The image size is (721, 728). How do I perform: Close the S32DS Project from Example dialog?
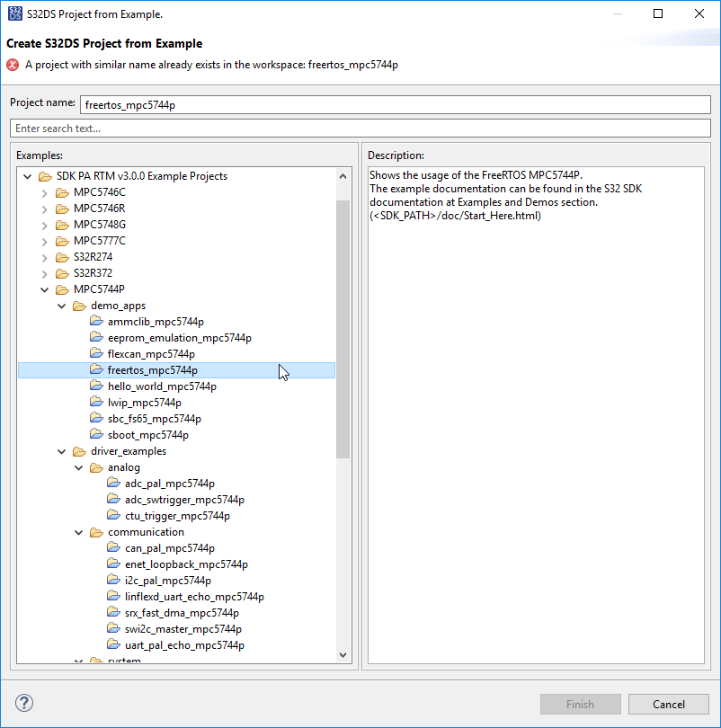699,13
